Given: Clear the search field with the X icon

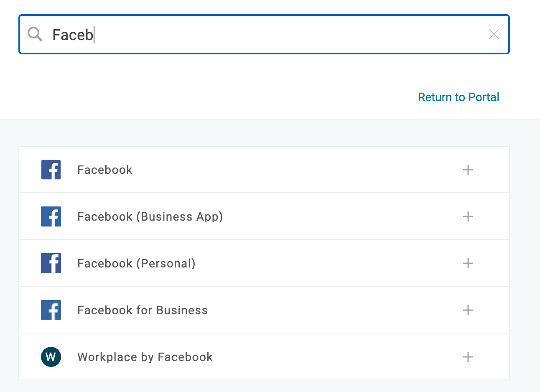Looking at the screenshot, I should click(494, 34).
